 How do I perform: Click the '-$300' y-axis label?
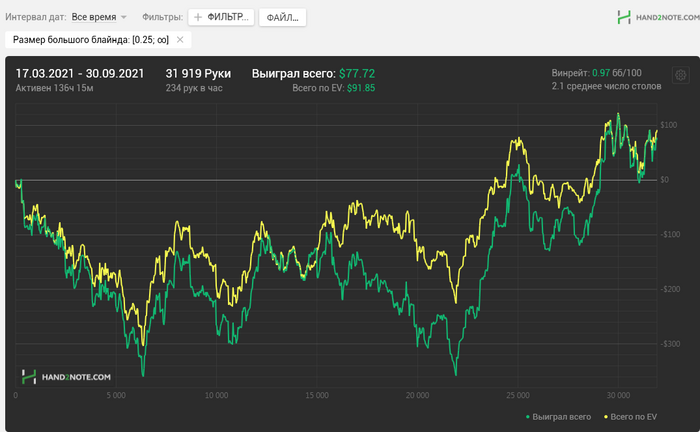tap(671, 344)
